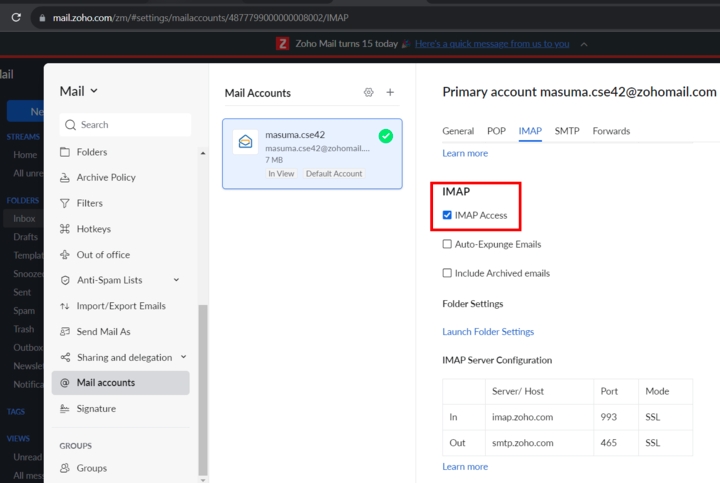Expand the Anti-Spam Lists submenu
The width and height of the screenshot is (720, 483).
(x=176, y=281)
